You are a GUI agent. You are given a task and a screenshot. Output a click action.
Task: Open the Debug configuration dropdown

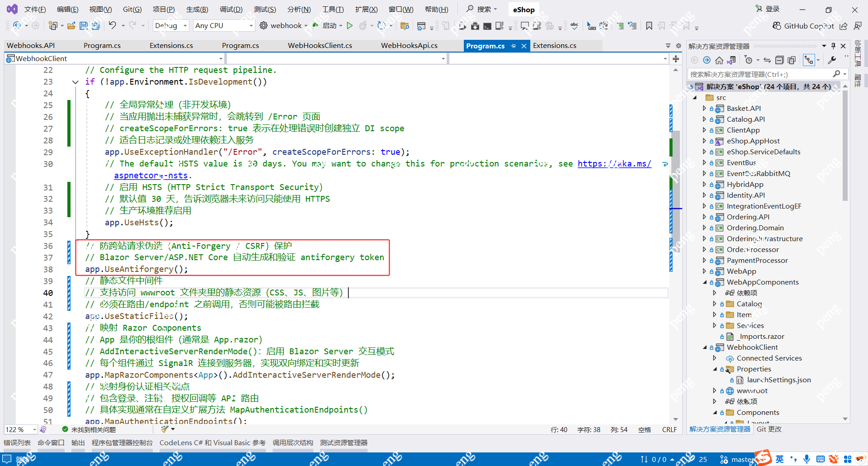point(171,26)
